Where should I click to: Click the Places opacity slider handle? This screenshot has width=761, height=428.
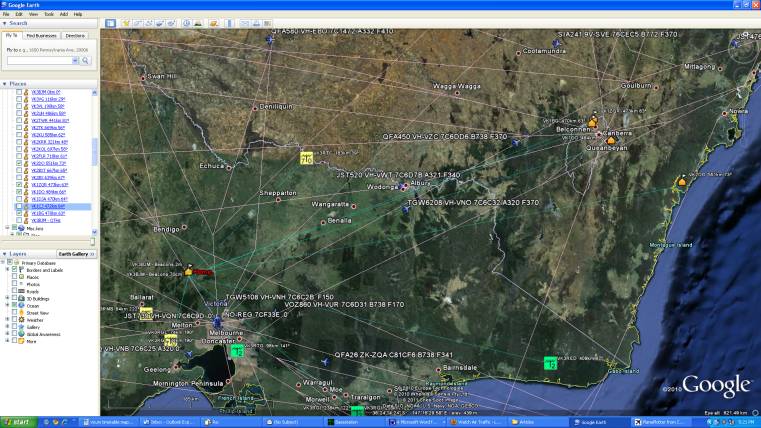tap(92, 242)
